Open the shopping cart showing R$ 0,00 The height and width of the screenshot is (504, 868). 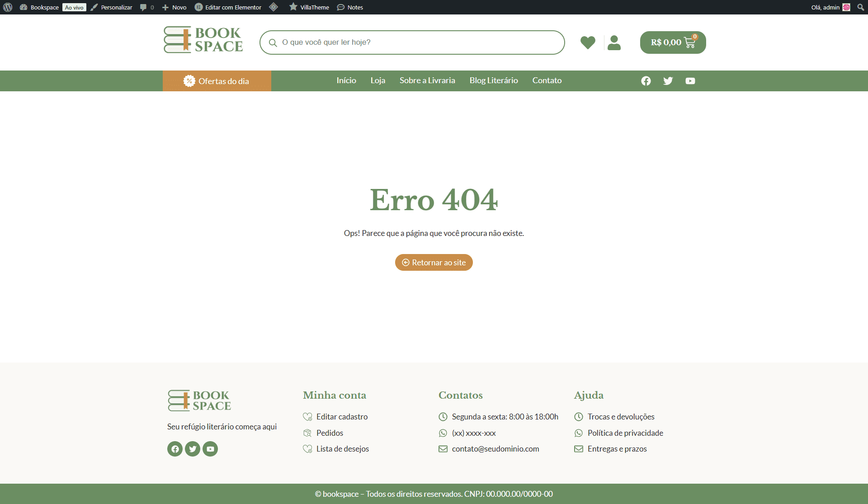(x=673, y=42)
